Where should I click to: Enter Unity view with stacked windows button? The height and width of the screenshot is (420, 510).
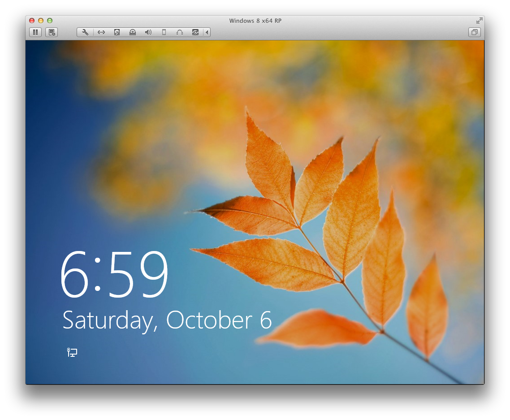[475, 32]
